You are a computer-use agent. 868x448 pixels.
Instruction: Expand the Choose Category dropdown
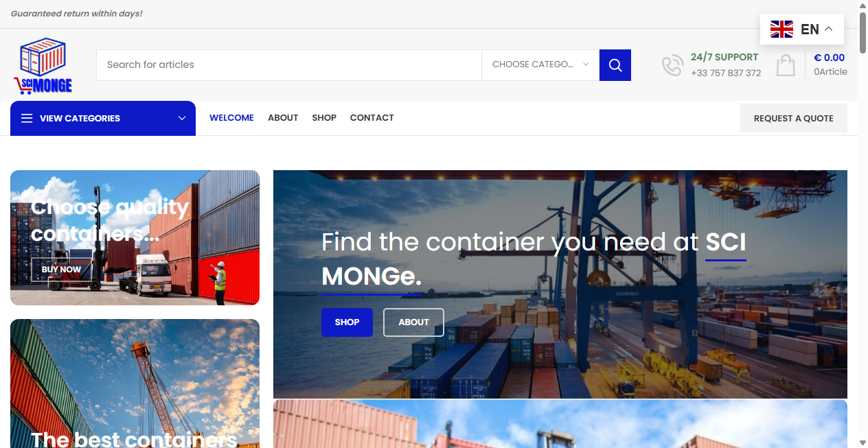coord(540,65)
